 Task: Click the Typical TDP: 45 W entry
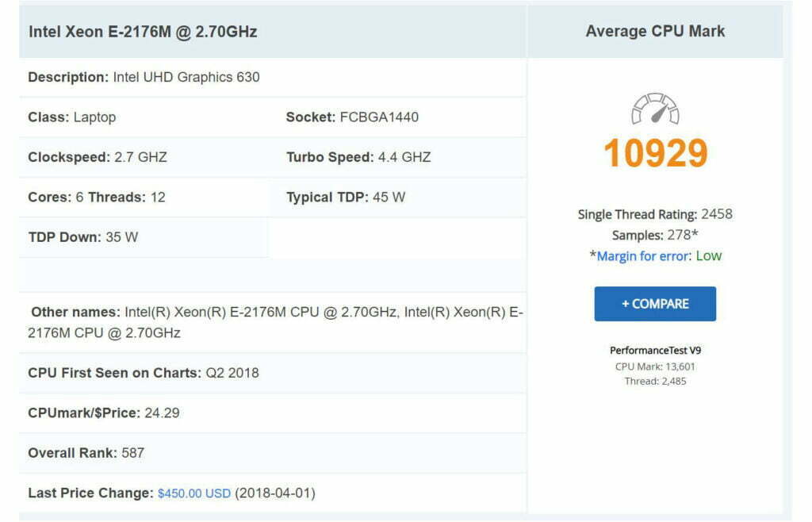click(346, 198)
